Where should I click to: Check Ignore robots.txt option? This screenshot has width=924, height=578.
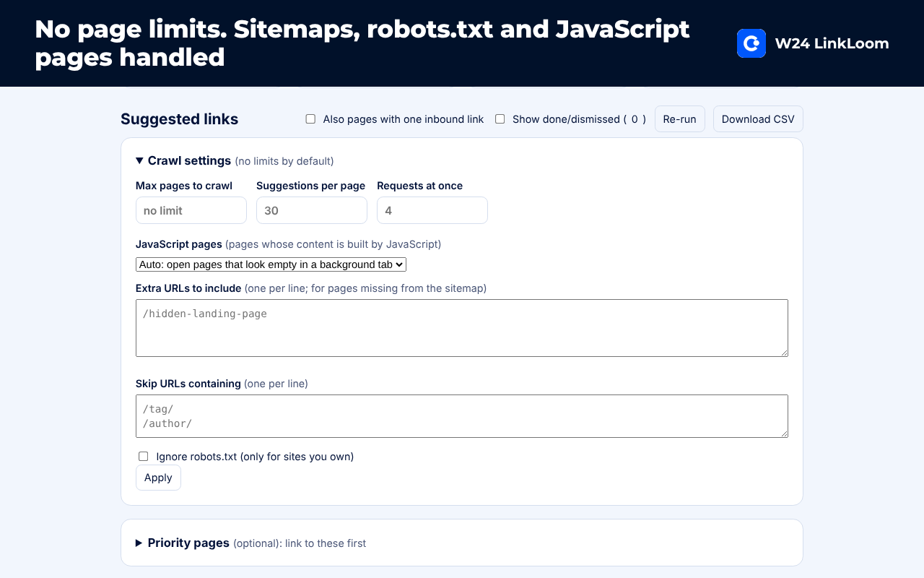pos(143,457)
